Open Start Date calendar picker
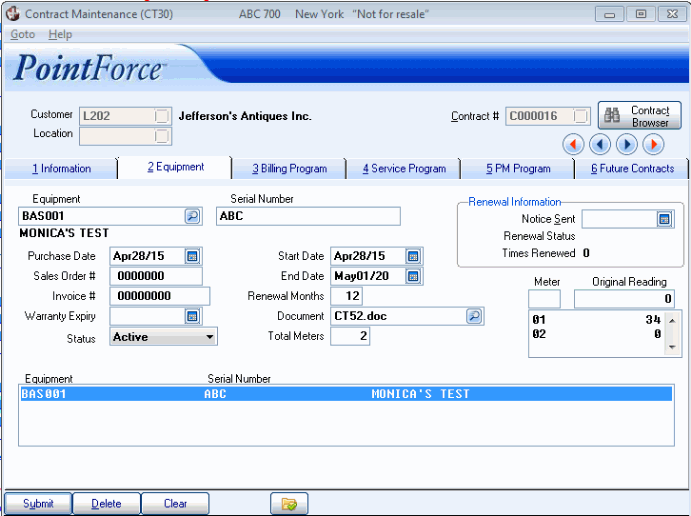Image resolution: width=691 pixels, height=516 pixels. (413, 256)
